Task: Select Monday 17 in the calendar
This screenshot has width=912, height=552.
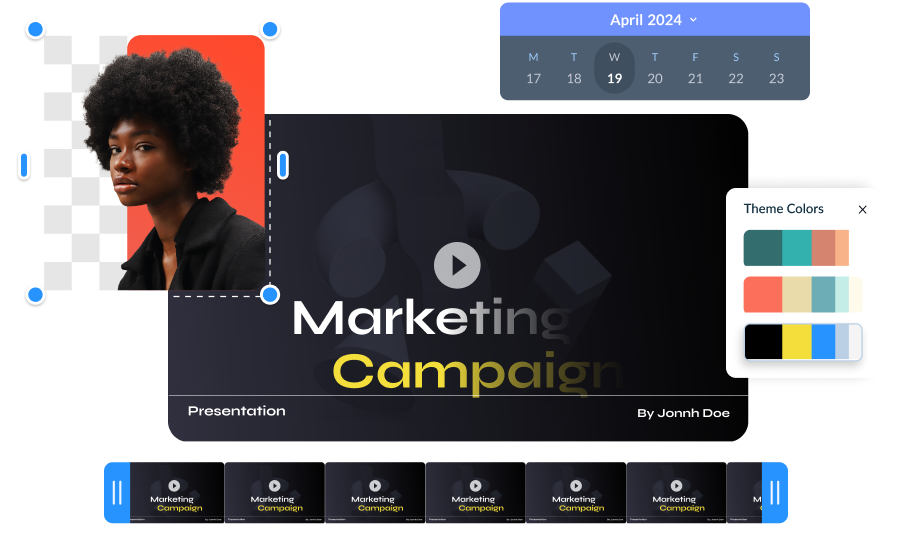Action: click(533, 69)
